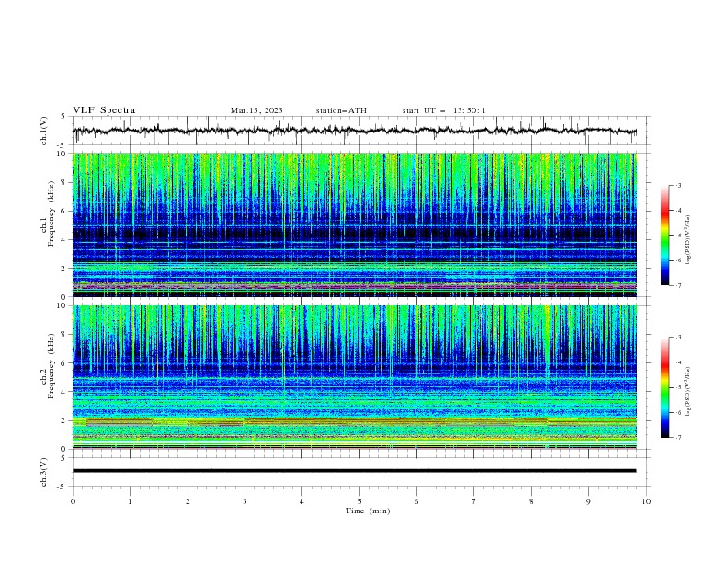Select the ch.2 color bar "log(PSD)(V²/Hz)" label

tap(688, 391)
